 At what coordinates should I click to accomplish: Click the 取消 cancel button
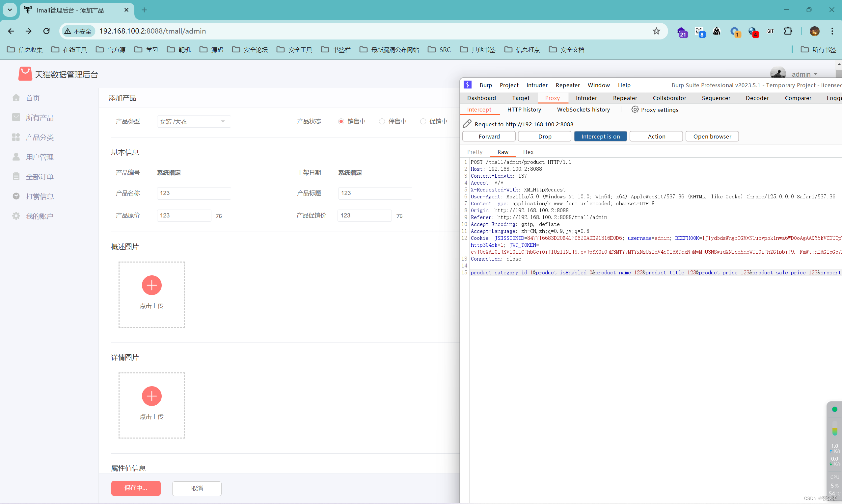(197, 489)
